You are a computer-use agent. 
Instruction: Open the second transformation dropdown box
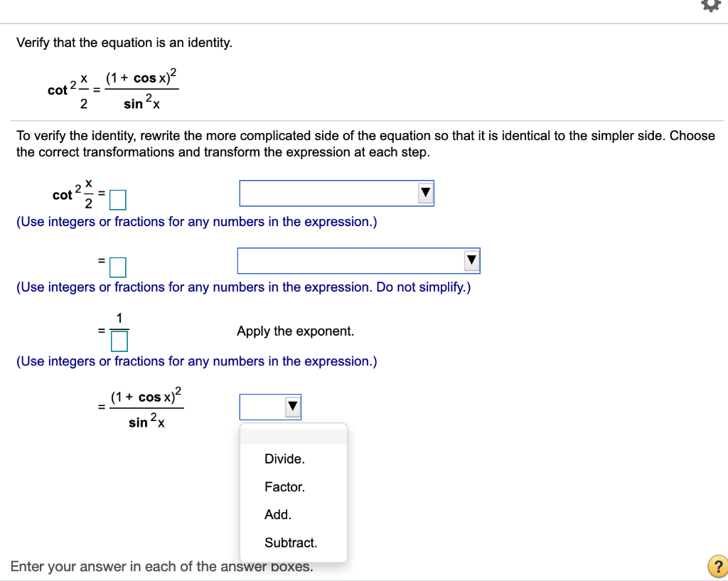[358, 260]
